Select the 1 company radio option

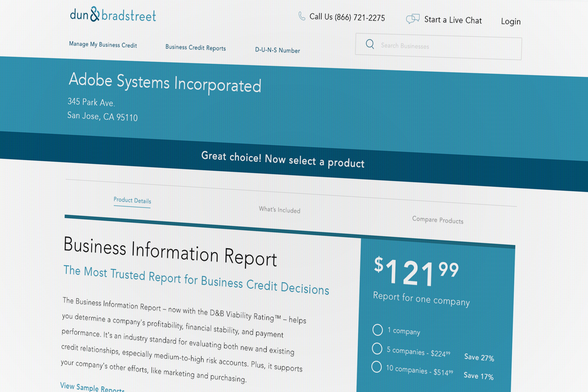point(377,330)
